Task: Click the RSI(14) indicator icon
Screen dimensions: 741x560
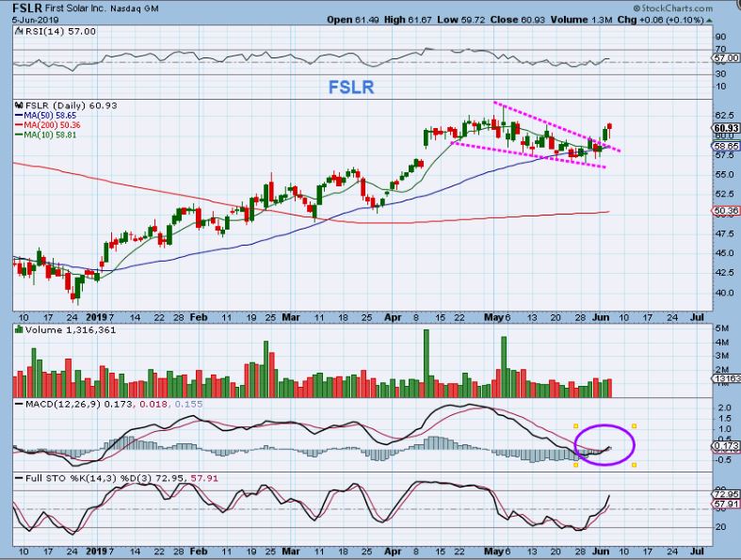Action: (x=19, y=31)
